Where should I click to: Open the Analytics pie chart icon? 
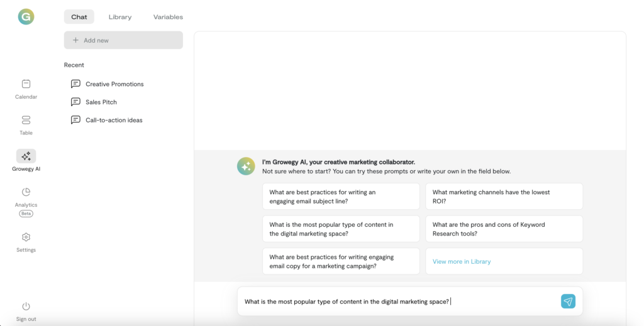pyautogui.click(x=26, y=192)
